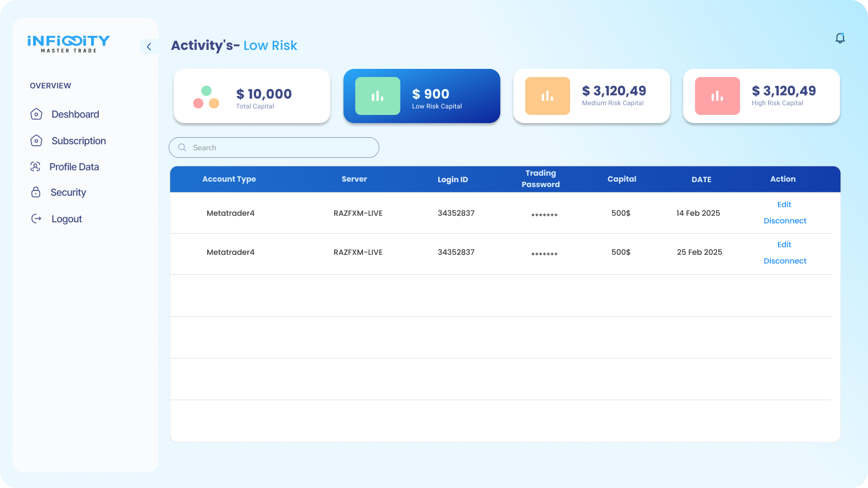
Task: Click the Action column header
Action: [783, 179]
